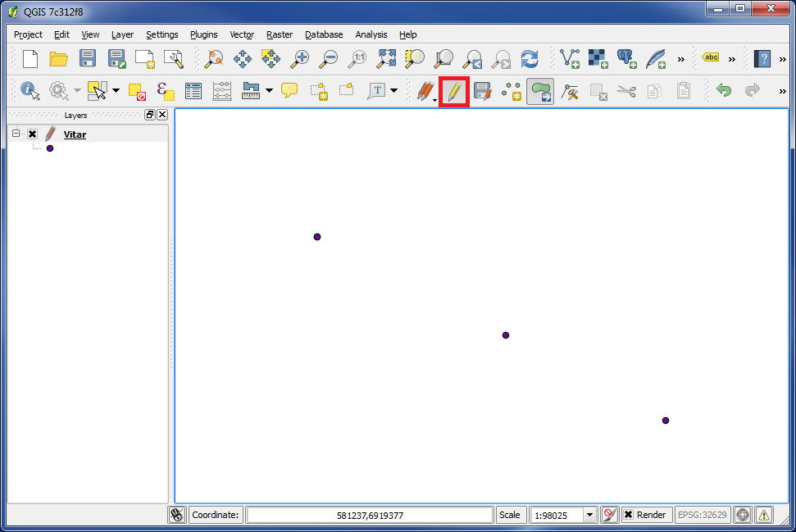The image size is (796, 532).
Task: Float the Layers panel
Action: pyautogui.click(x=150, y=115)
